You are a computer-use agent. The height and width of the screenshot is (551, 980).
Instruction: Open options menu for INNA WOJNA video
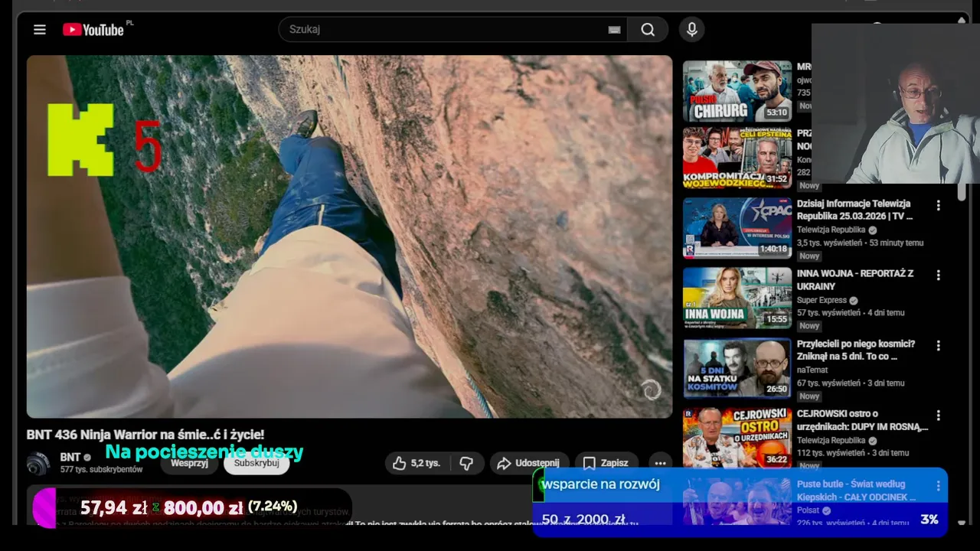(938, 275)
